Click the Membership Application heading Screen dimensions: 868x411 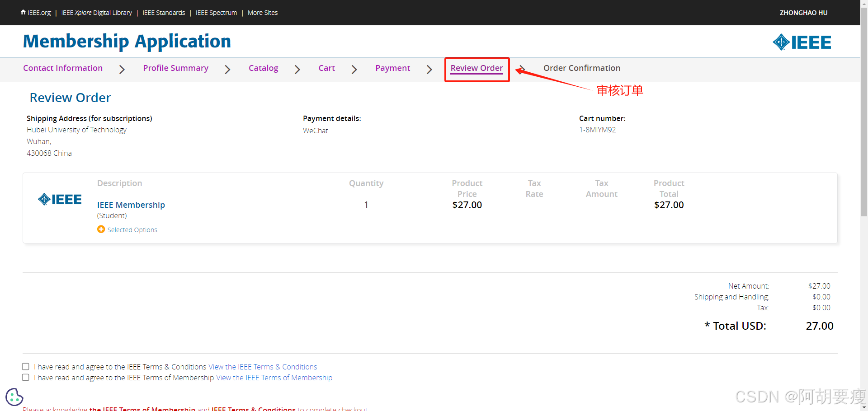coord(127,41)
